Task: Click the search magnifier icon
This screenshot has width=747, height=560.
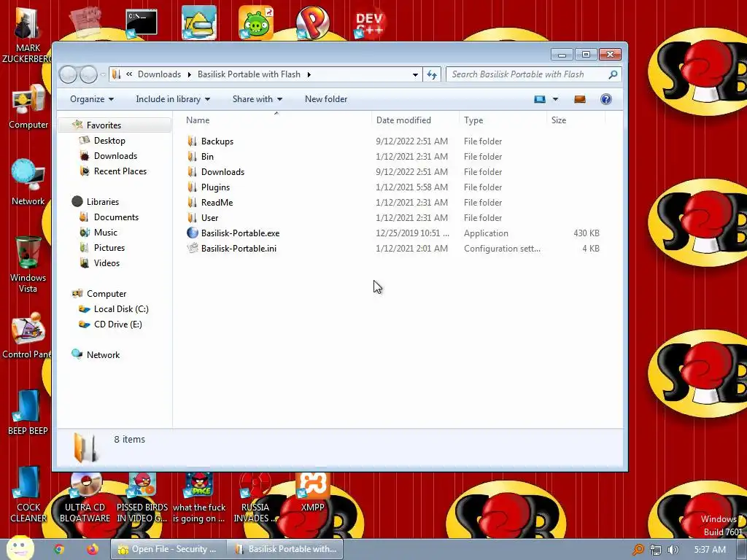Action: (613, 74)
